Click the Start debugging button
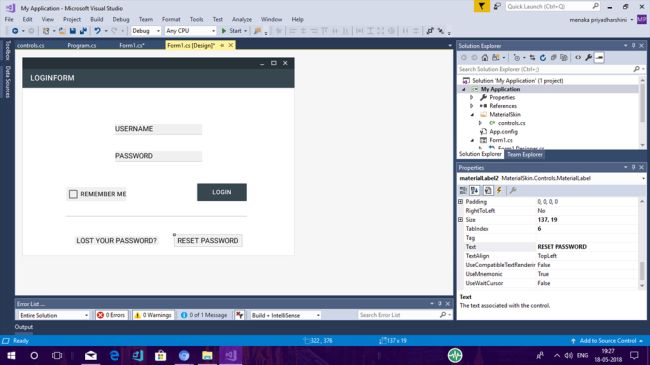 (x=234, y=31)
